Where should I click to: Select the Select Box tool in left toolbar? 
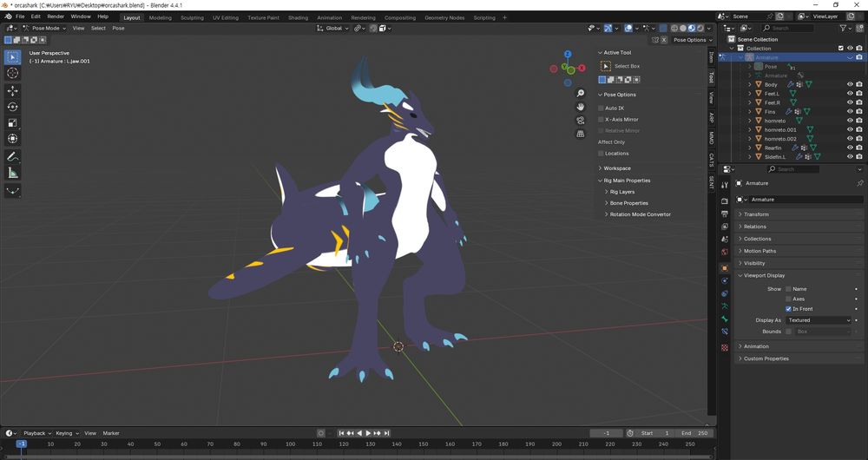[13, 57]
